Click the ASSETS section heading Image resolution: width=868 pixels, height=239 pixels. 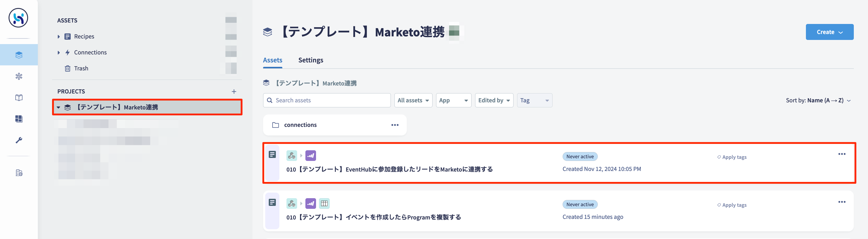[67, 20]
